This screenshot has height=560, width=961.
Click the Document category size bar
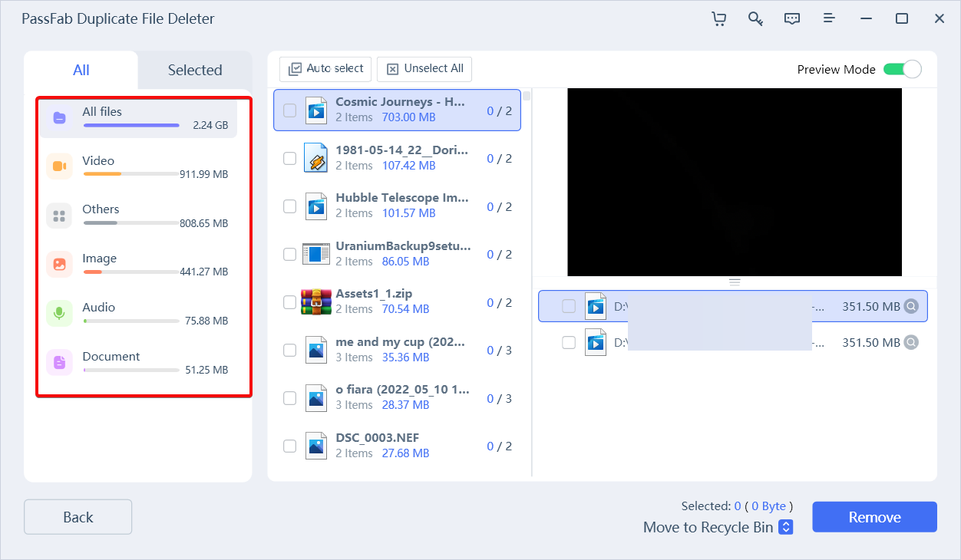[x=131, y=370]
